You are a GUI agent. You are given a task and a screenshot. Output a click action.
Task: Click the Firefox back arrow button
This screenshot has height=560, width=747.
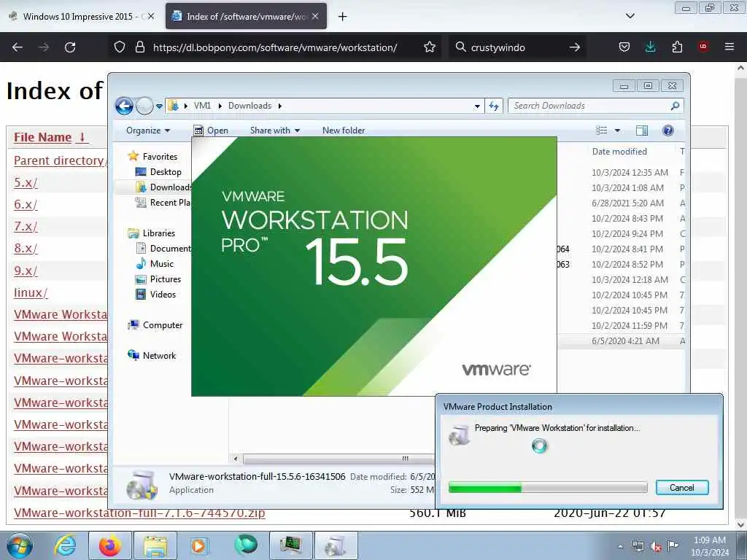[18, 47]
